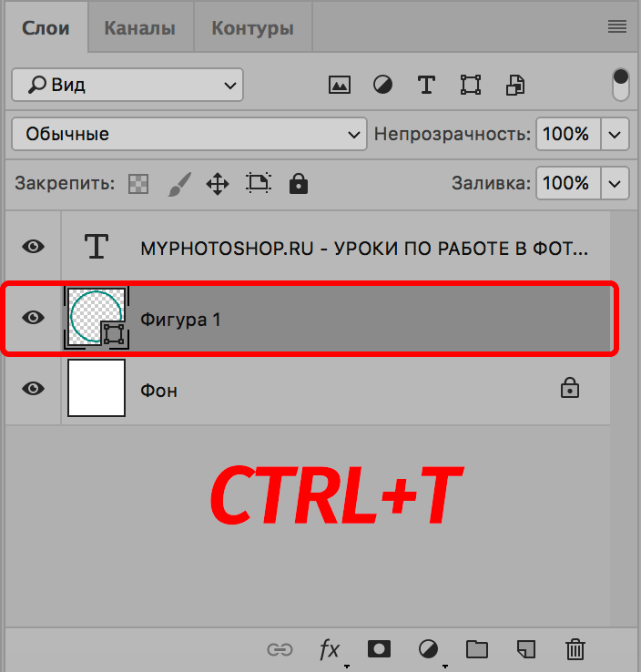641x672 pixels.
Task: Click the Фон layer white thumbnail
Action: click(97, 388)
